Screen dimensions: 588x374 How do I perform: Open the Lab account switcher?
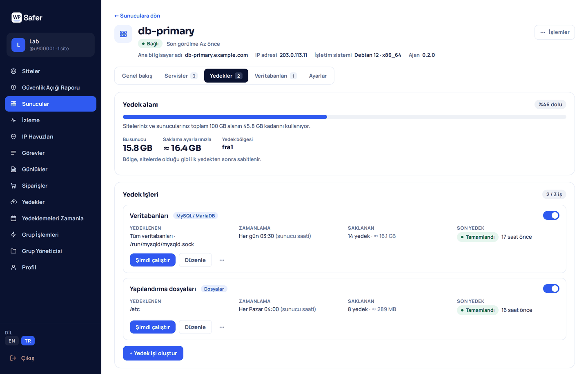click(51, 45)
